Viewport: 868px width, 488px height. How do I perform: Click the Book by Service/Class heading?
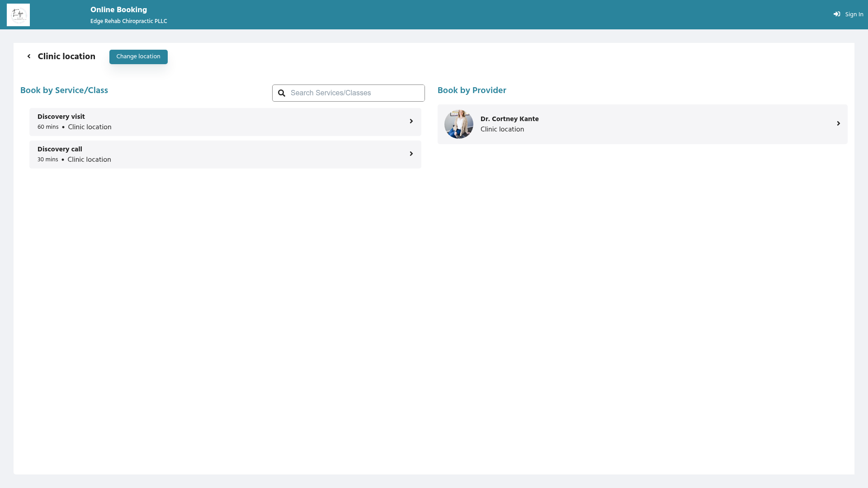[64, 90]
